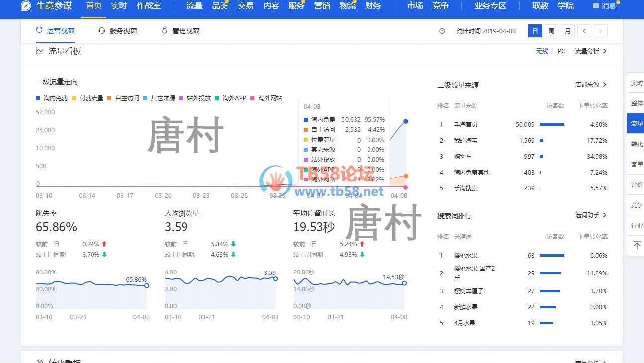The image size is (644, 363).
Task: Switch statistics period to 月
Action: pyautogui.click(x=567, y=31)
